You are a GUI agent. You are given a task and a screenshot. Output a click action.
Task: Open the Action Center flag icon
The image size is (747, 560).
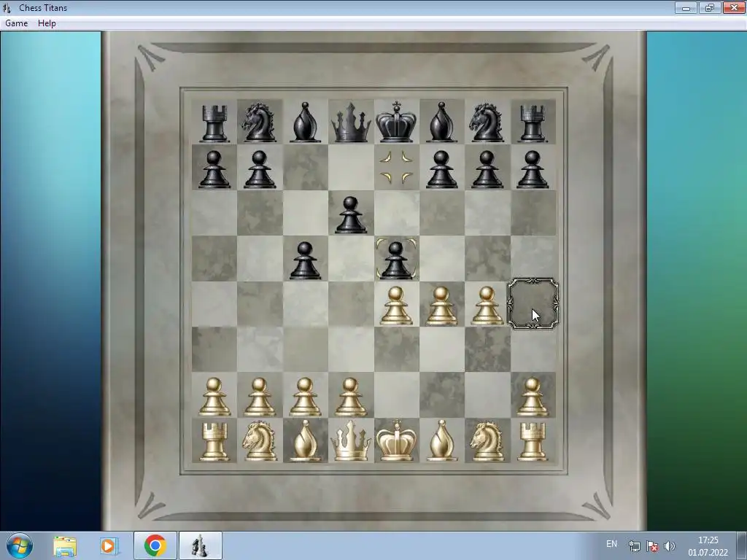(652, 546)
